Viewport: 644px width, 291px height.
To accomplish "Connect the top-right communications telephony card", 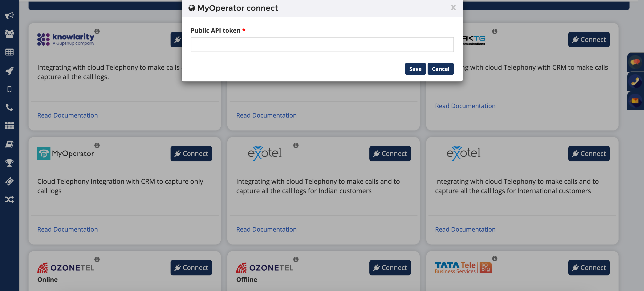I will 588,39.
